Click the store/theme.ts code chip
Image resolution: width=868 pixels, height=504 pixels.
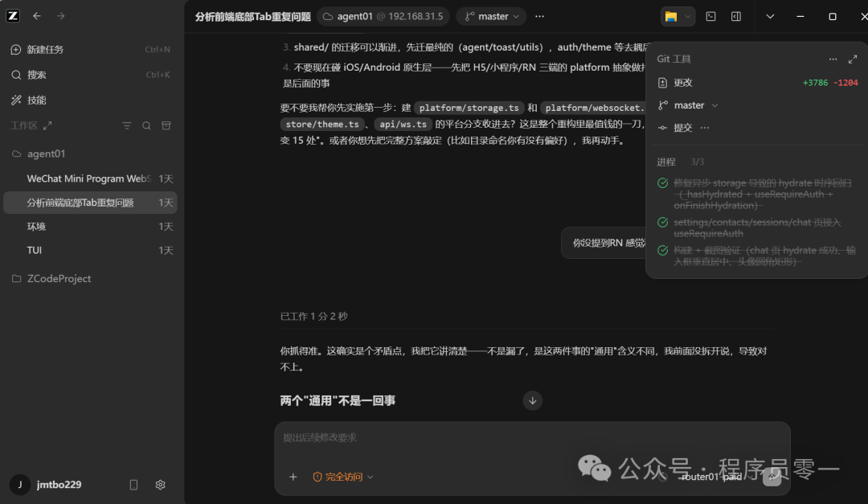point(322,125)
